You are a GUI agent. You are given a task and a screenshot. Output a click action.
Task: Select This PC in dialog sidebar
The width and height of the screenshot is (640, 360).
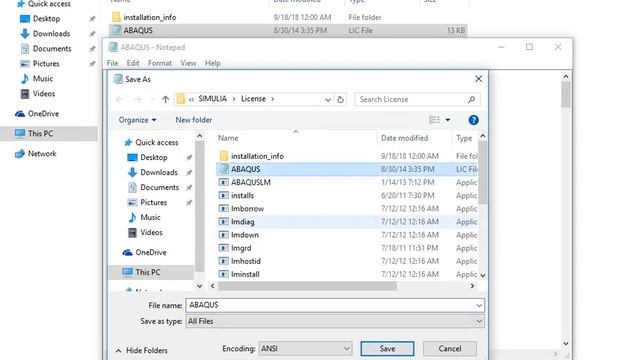pos(151,272)
